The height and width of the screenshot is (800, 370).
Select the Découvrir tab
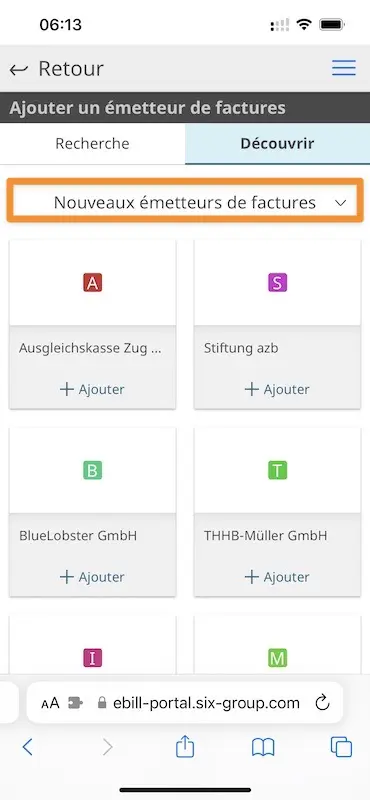pyautogui.click(x=277, y=143)
